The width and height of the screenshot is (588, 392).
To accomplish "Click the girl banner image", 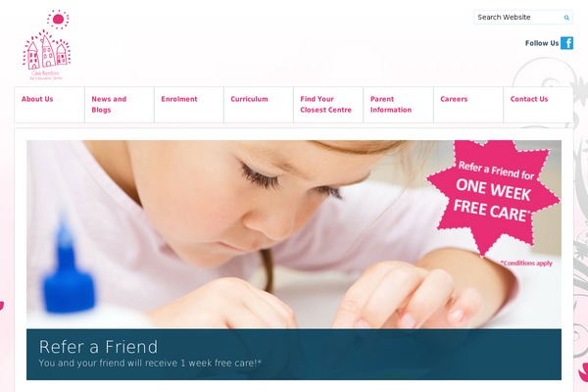I will [294, 234].
